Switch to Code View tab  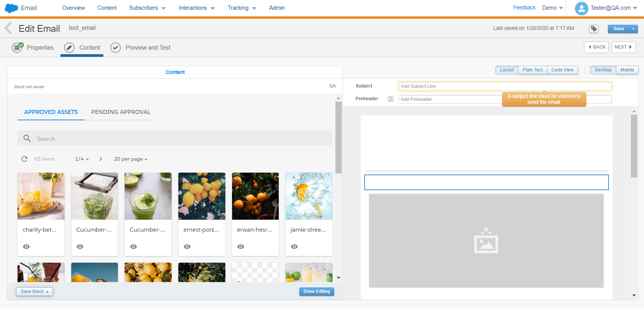(562, 70)
